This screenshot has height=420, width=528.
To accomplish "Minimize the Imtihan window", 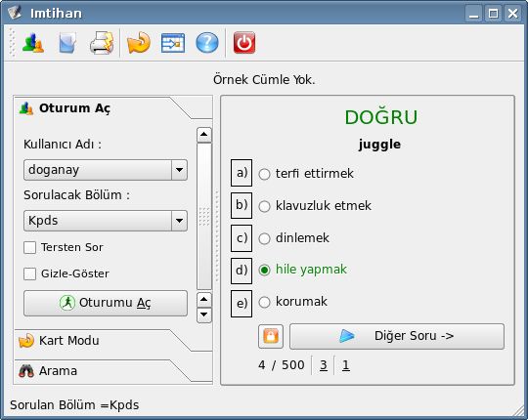I will (474, 14).
